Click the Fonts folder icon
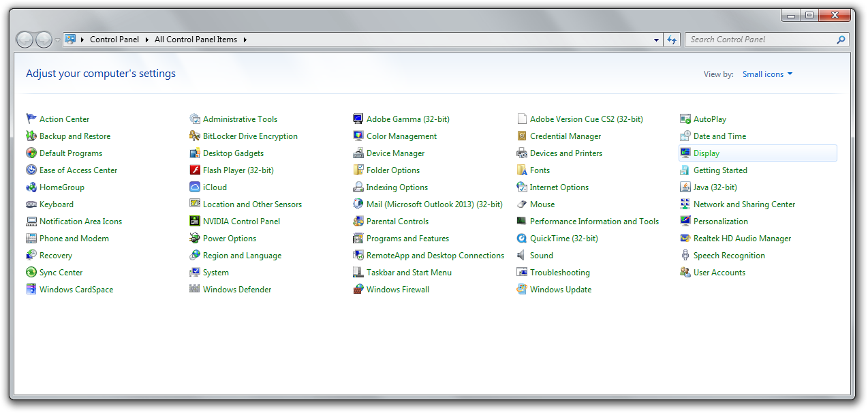868x413 pixels. tap(522, 170)
